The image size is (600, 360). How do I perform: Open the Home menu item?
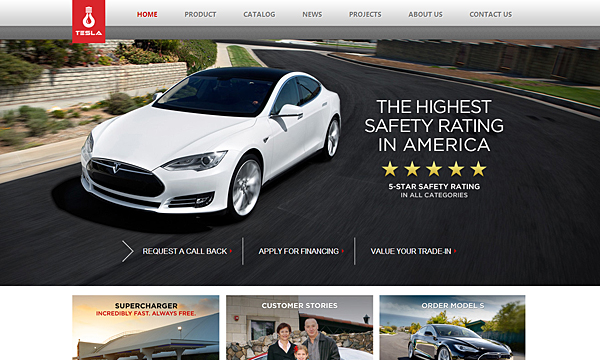point(147,15)
